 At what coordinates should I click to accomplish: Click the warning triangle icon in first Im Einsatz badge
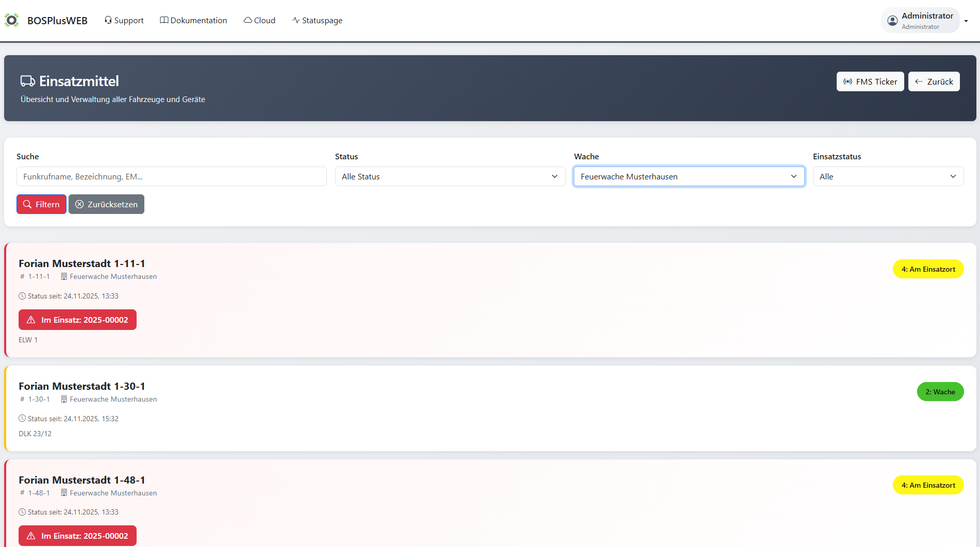pyautogui.click(x=31, y=320)
